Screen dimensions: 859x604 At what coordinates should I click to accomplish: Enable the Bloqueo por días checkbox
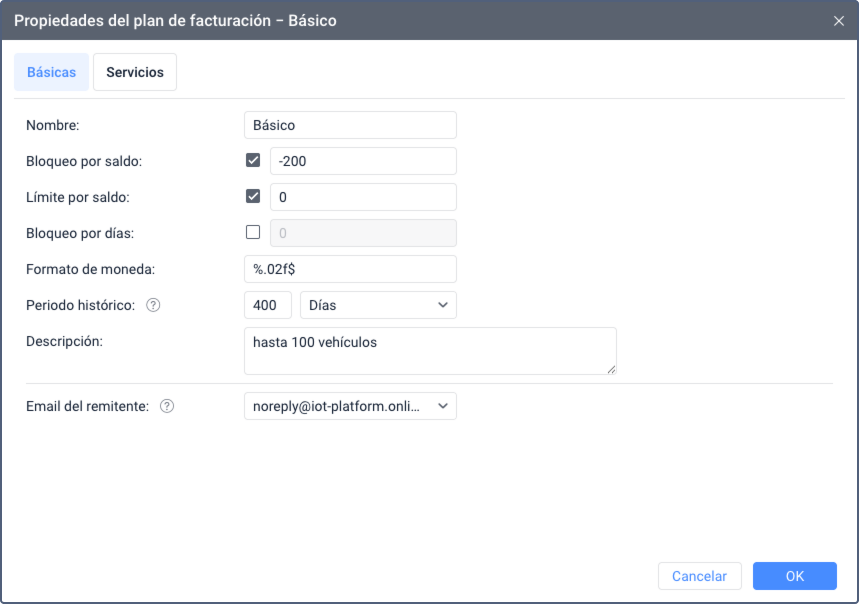click(x=253, y=232)
